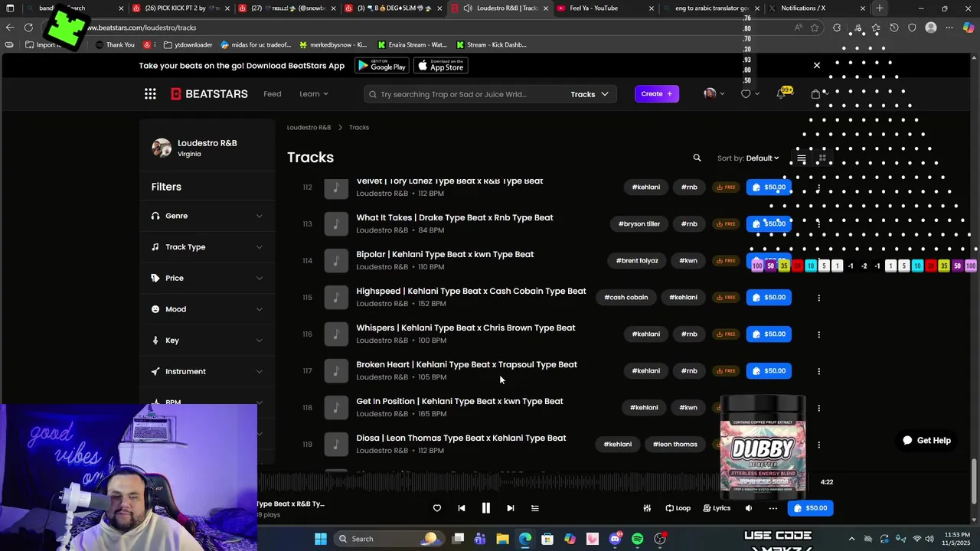This screenshot has height=551, width=980.
Task: Click the magnifier next to Sort by
Action: pos(697,158)
